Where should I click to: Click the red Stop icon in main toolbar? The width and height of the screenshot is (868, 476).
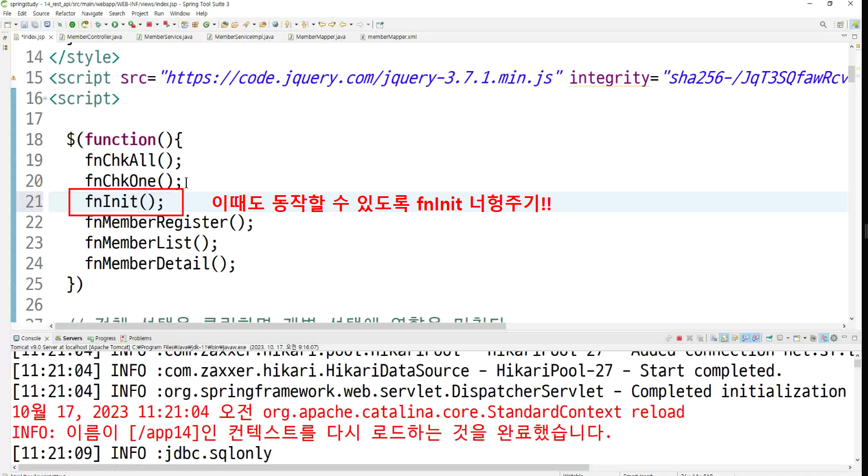(150, 25)
